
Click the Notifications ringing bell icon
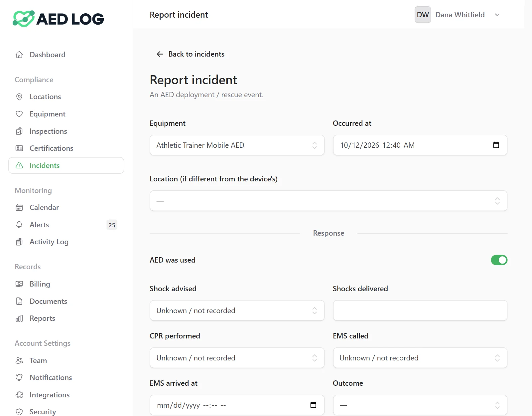click(19, 377)
